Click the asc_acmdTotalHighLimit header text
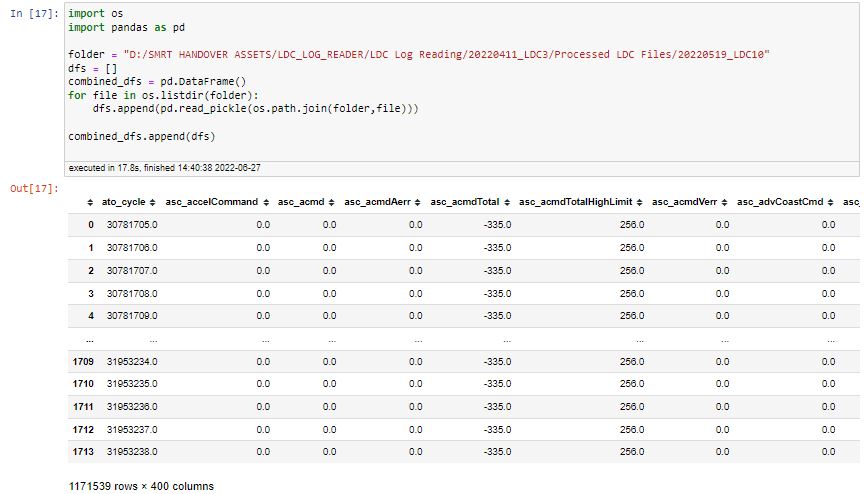 click(x=575, y=202)
